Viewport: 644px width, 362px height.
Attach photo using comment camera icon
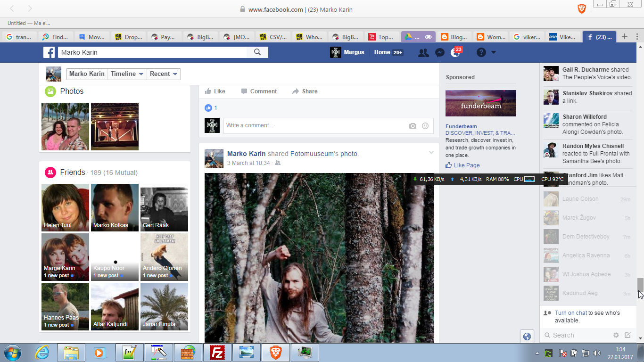[x=413, y=126]
